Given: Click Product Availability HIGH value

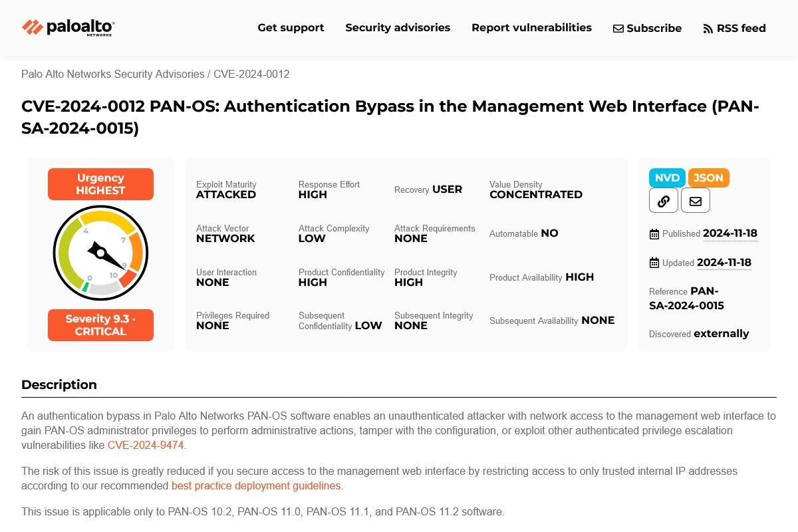Looking at the screenshot, I should coord(580,277).
